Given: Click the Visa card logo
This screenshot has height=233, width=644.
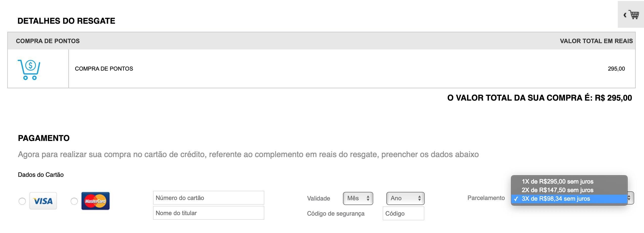Looking at the screenshot, I should (43, 201).
